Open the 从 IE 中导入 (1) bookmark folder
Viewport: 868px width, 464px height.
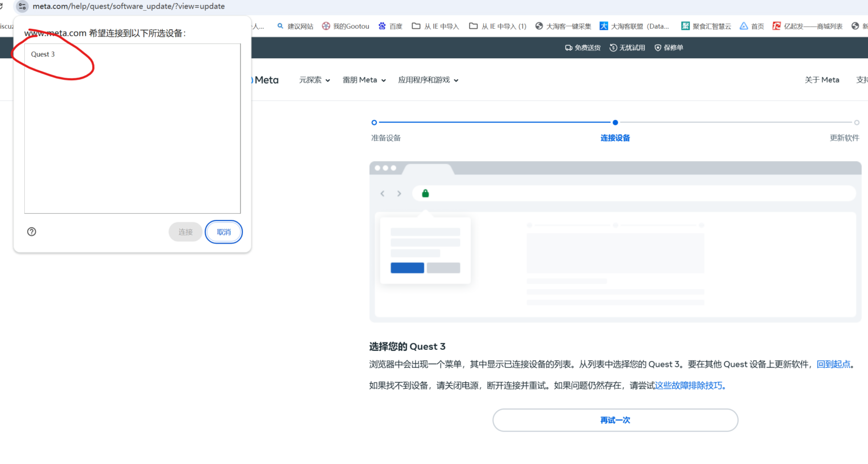pos(498,26)
